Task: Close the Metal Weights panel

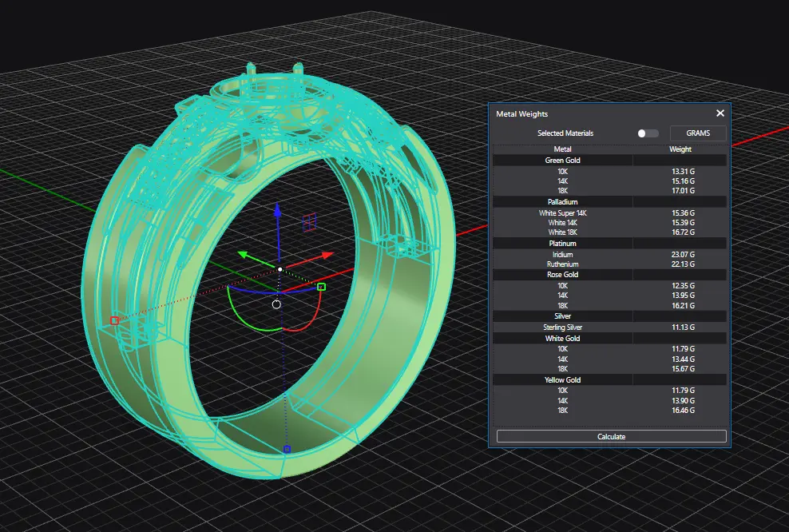Action: point(720,114)
